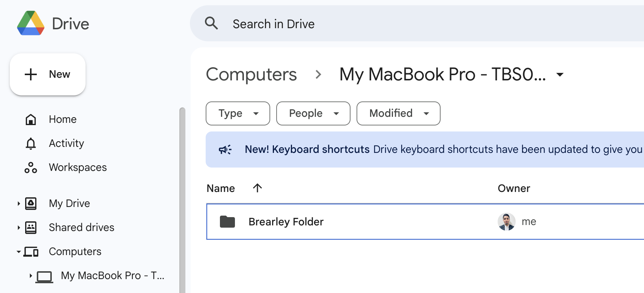Click the Brearley Folder folder icon

tap(227, 222)
